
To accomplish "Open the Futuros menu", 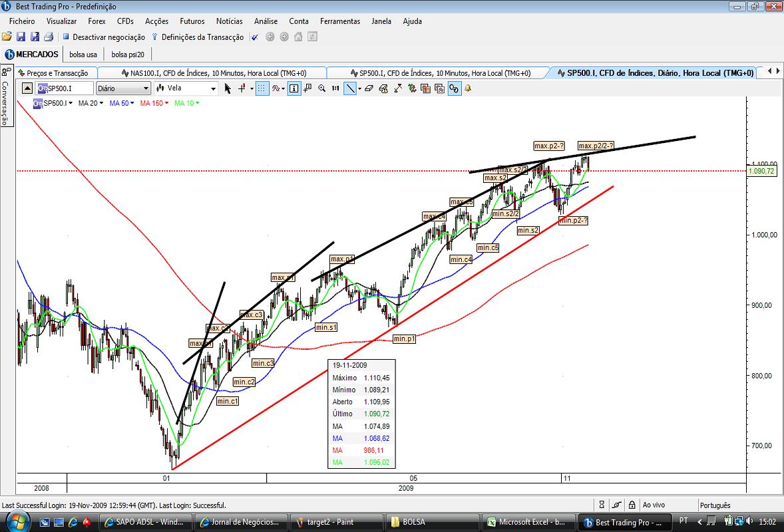I will [192, 21].
